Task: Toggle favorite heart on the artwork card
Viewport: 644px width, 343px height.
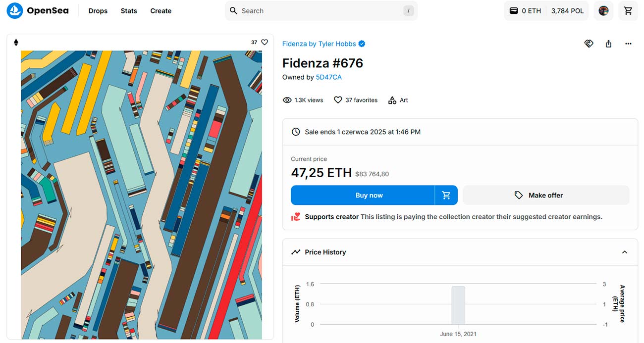Action: point(265,43)
